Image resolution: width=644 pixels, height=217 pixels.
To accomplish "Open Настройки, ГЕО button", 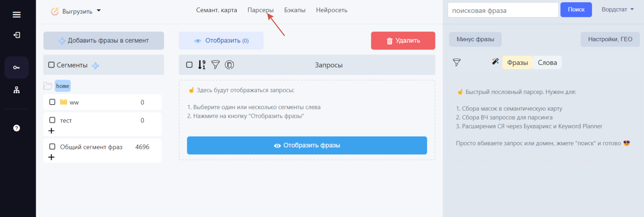I will (610, 39).
